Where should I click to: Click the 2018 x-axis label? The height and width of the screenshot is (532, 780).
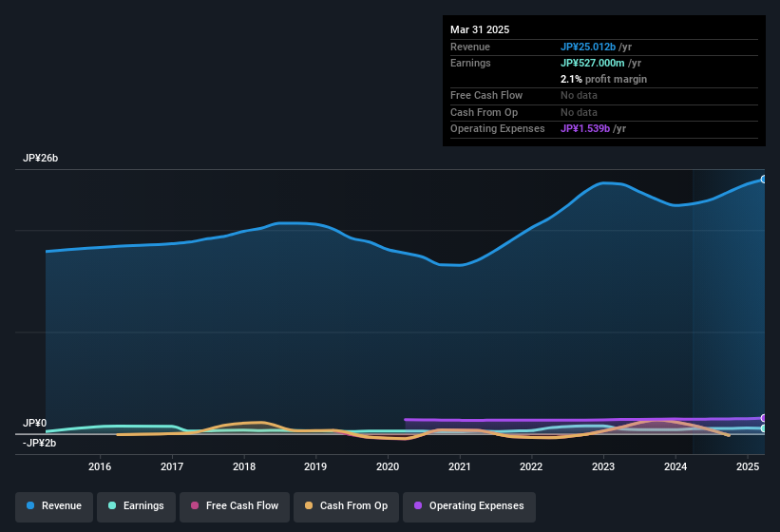(244, 466)
